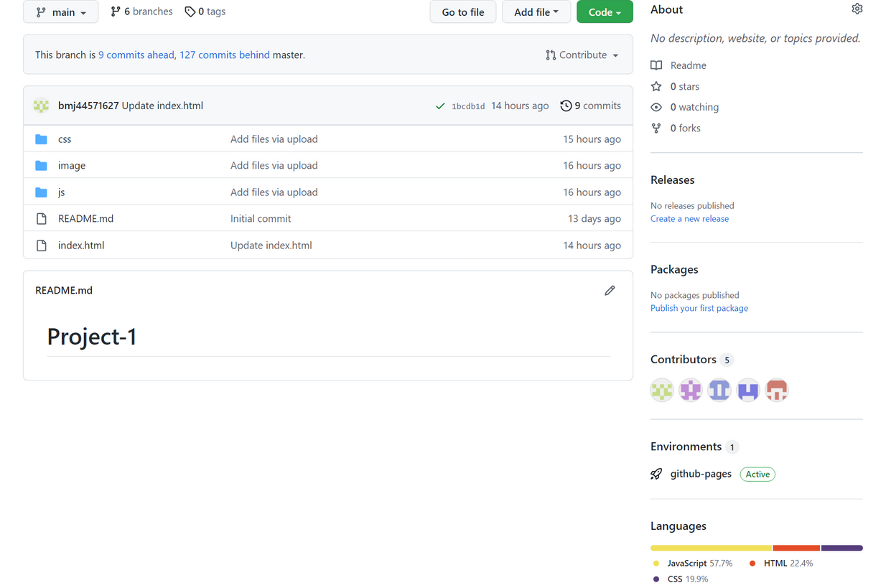Image resolution: width=886 pixels, height=588 pixels.
Task: Expand the Add file dropdown
Action: click(x=536, y=12)
